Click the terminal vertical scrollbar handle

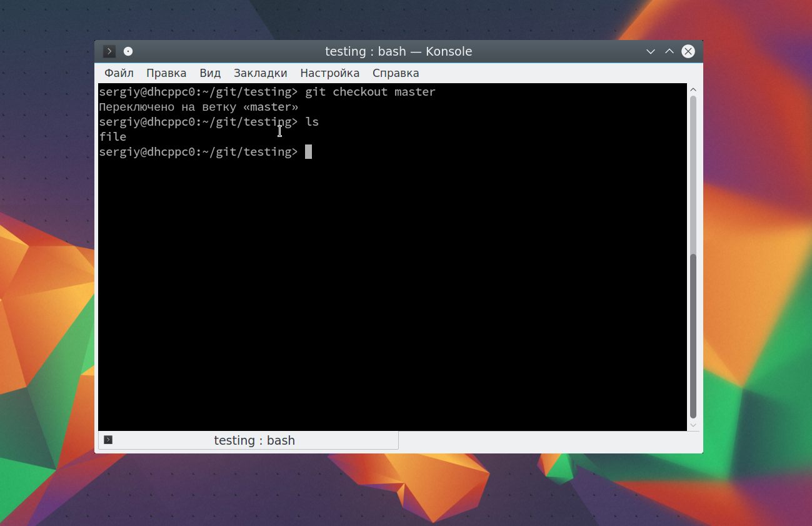coord(693,336)
